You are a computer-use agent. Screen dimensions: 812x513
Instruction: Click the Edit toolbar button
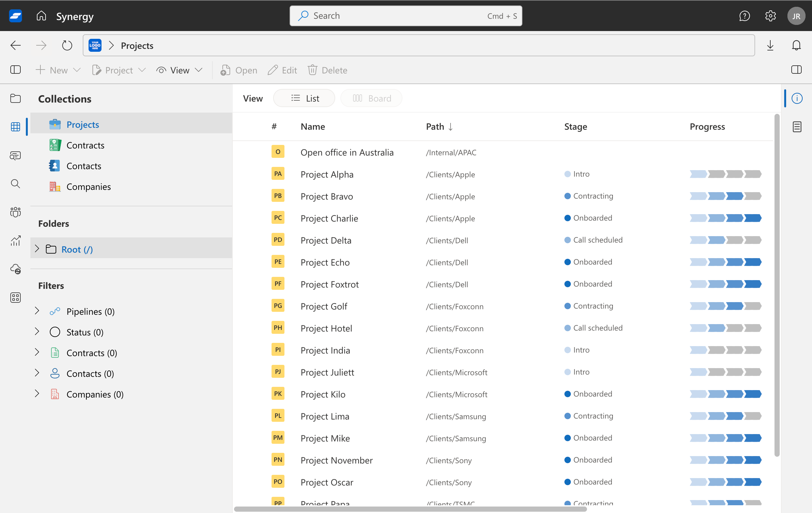282,70
